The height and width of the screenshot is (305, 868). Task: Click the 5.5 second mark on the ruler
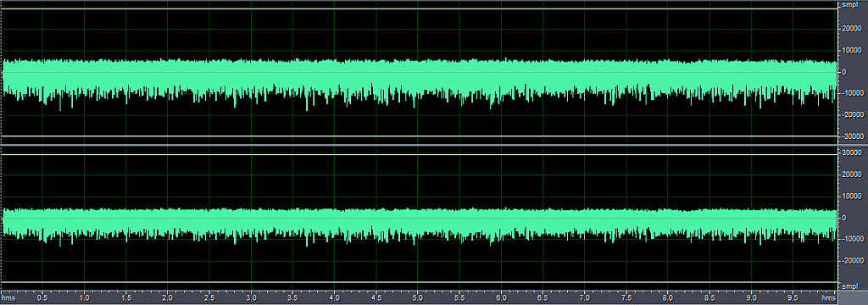click(x=459, y=298)
